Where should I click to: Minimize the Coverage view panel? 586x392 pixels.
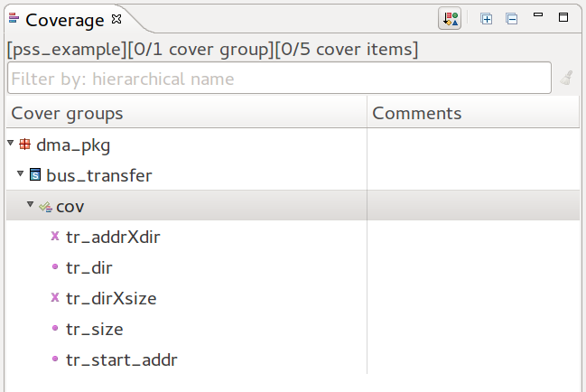pos(538,16)
